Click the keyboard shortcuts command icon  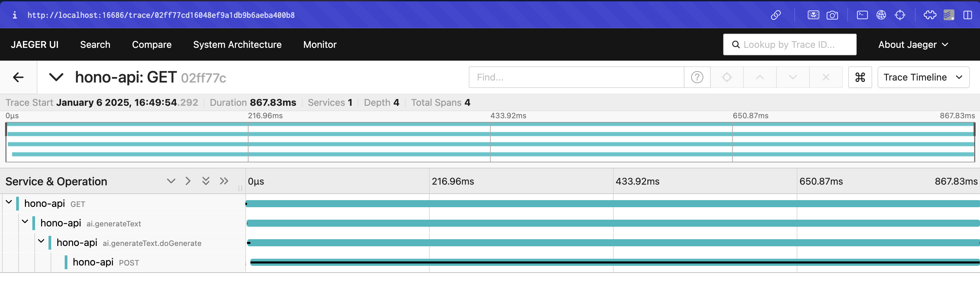point(860,77)
